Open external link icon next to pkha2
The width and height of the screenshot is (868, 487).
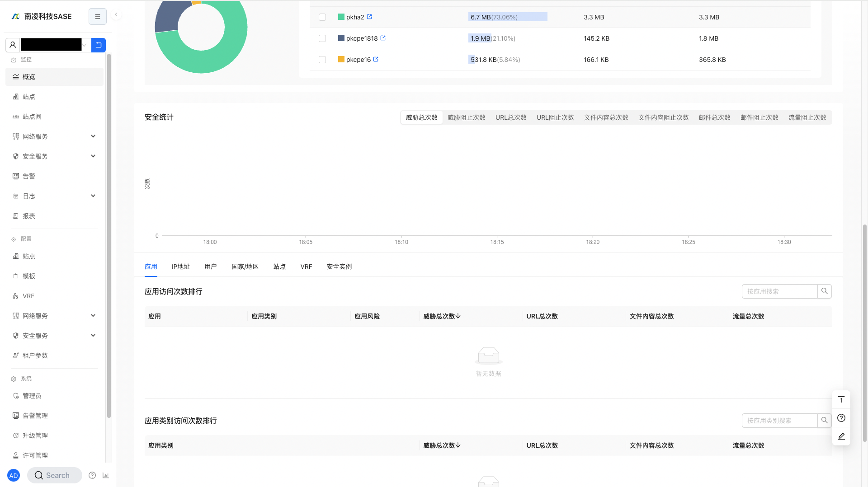coord(369,17)
